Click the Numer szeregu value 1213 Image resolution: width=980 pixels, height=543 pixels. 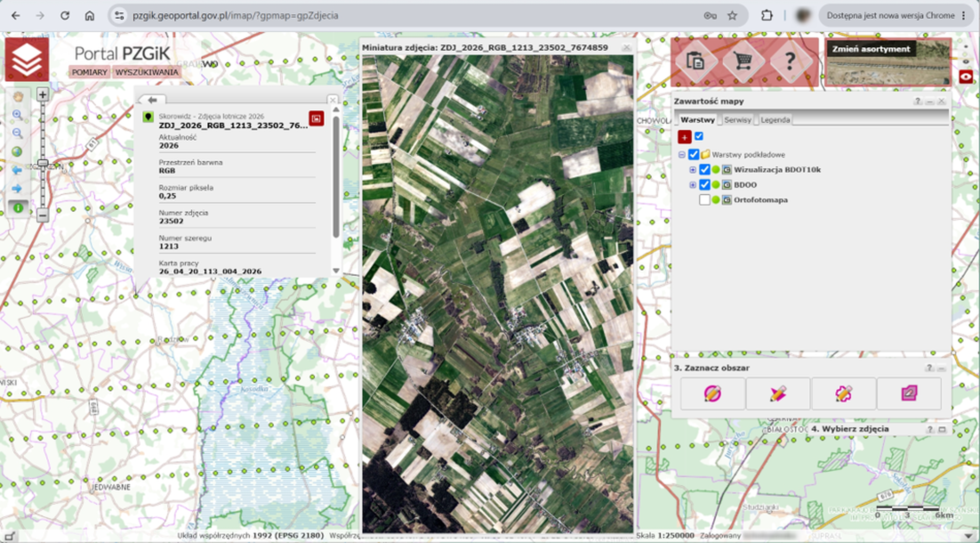tap(169, 246)
